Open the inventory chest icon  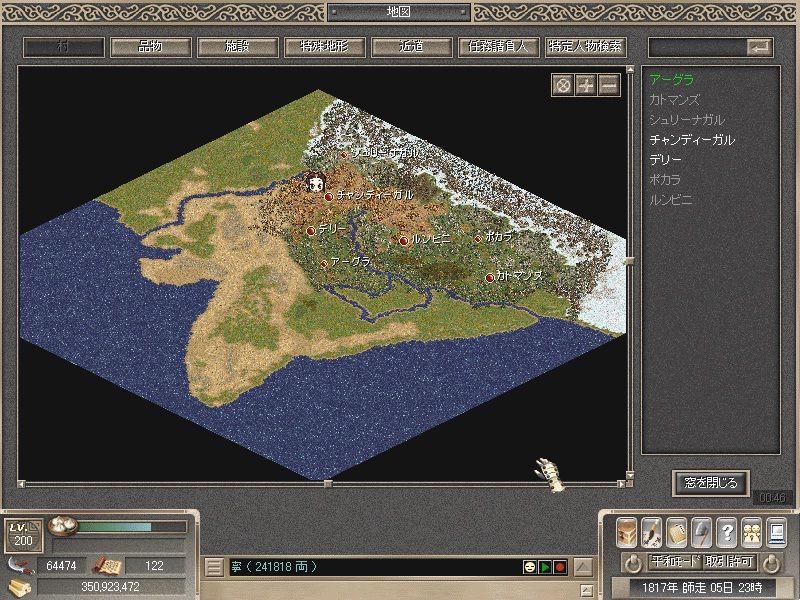point(627,532)
